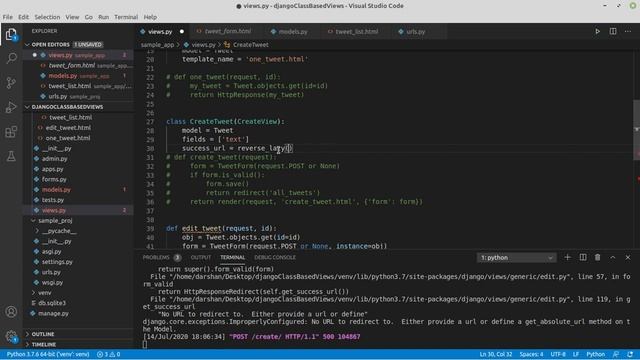Open settings.py in file tree
Image resolution: width=640 pixels, height=360 pixels.
click(x=57, y=262)
